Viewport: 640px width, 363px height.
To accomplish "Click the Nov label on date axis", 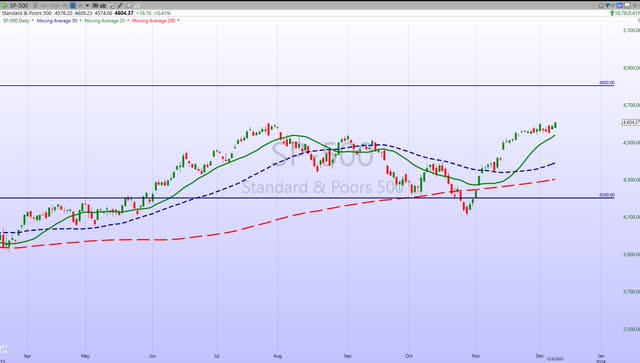I will tap(476, 356).
